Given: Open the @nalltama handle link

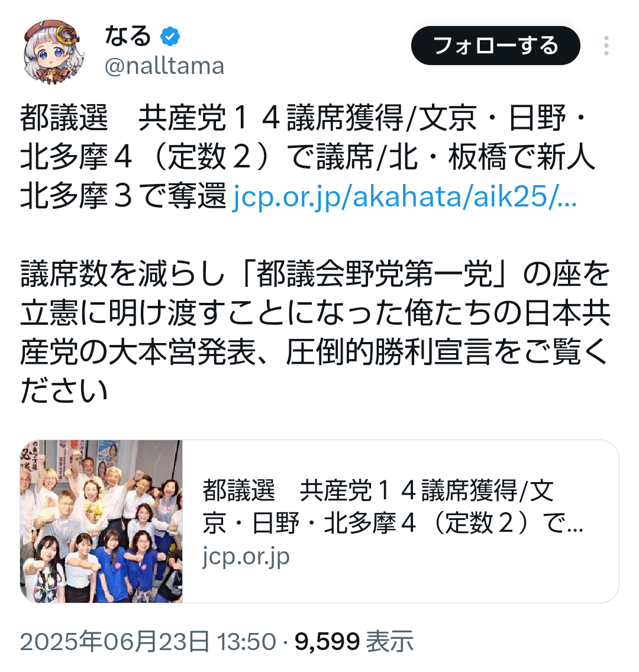Looking at the screenshot, I should (x=164, y=66).
